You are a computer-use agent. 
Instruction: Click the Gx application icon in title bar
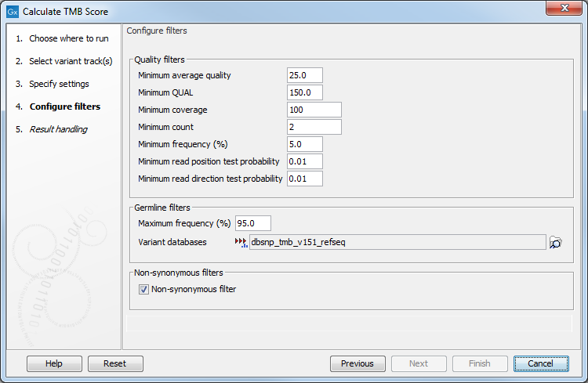point(13,12)
